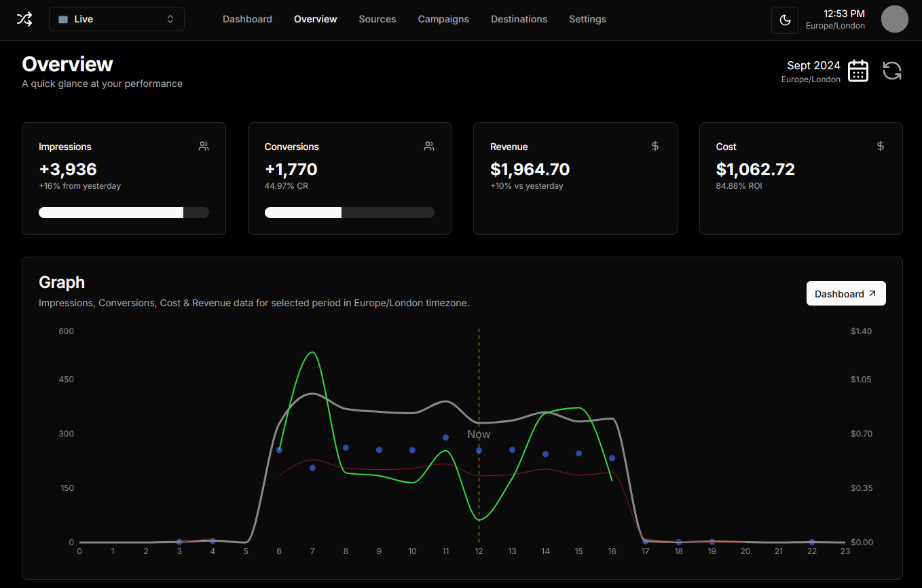922x588 pixels.
Task: Click the 600 left axis label
Action: 67,331
